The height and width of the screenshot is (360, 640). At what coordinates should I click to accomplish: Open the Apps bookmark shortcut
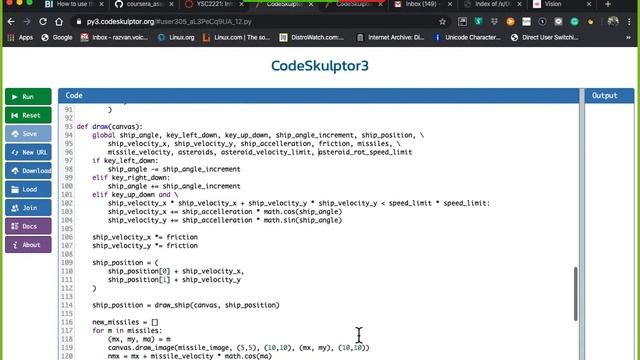coord(20,38)
